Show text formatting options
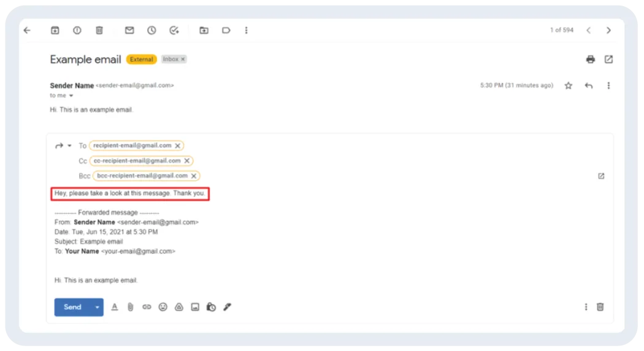Image resolution: width=644 pixels, height=351 pixels. (115, 307)
